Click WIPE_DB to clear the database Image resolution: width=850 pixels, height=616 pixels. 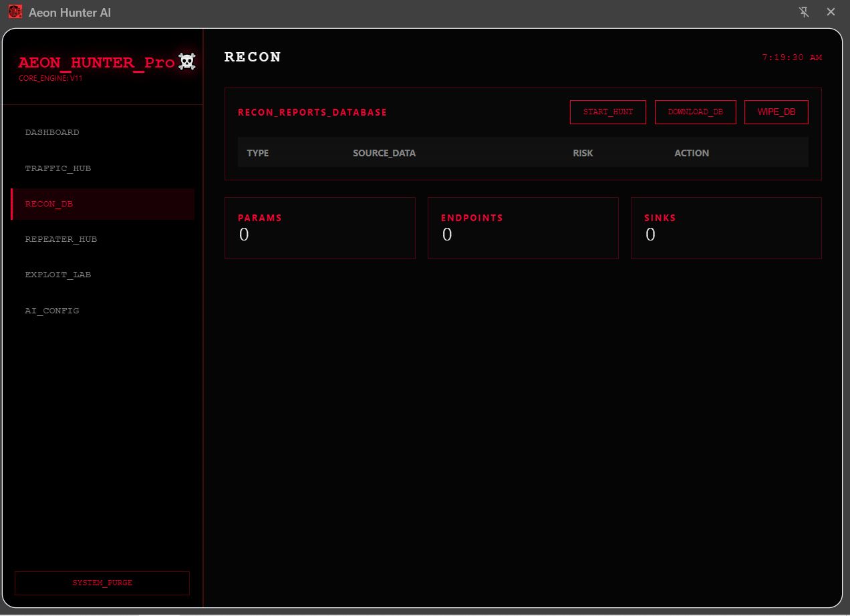[x=776, y=112]
